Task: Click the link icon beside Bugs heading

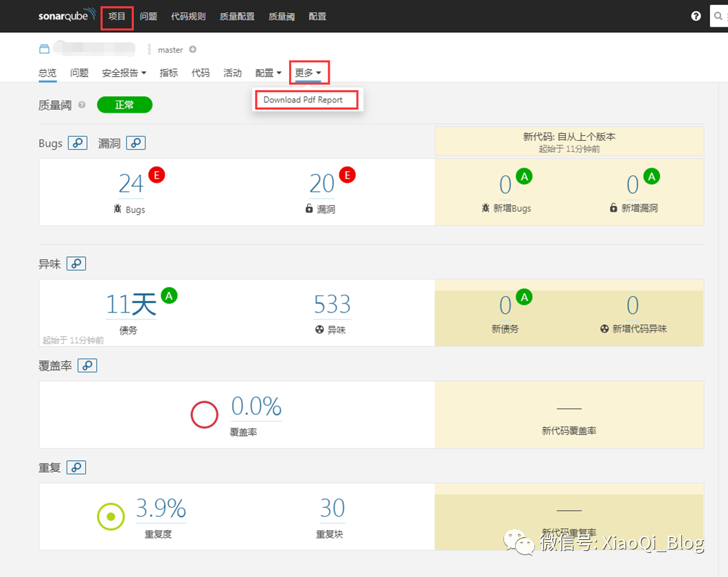Action: [77, 143]
